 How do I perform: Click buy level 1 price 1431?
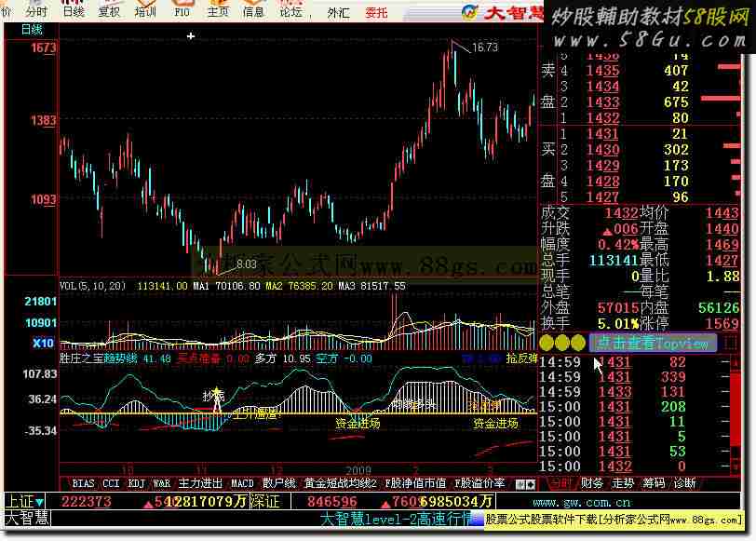tap(602, 134)
